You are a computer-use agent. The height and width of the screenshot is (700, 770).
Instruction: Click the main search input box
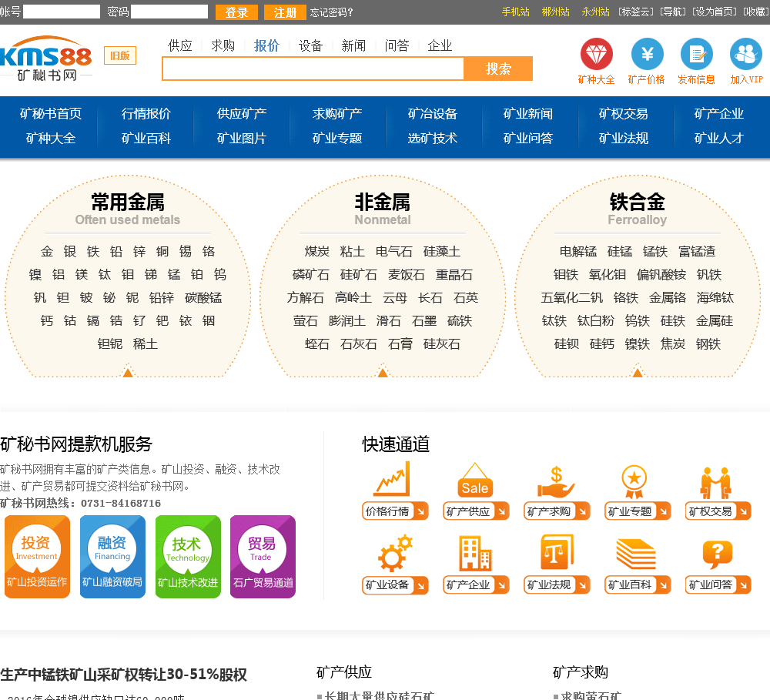click(313, 69)
